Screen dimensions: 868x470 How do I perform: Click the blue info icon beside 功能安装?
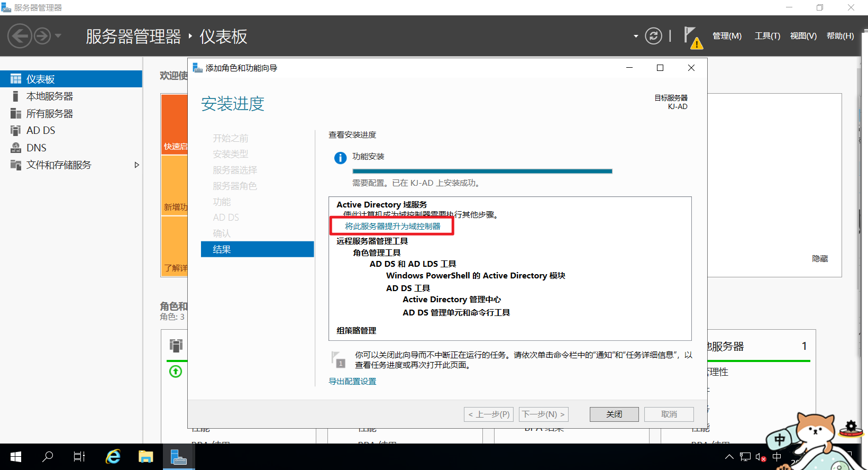pyautogui.click(x=340, y=158)
